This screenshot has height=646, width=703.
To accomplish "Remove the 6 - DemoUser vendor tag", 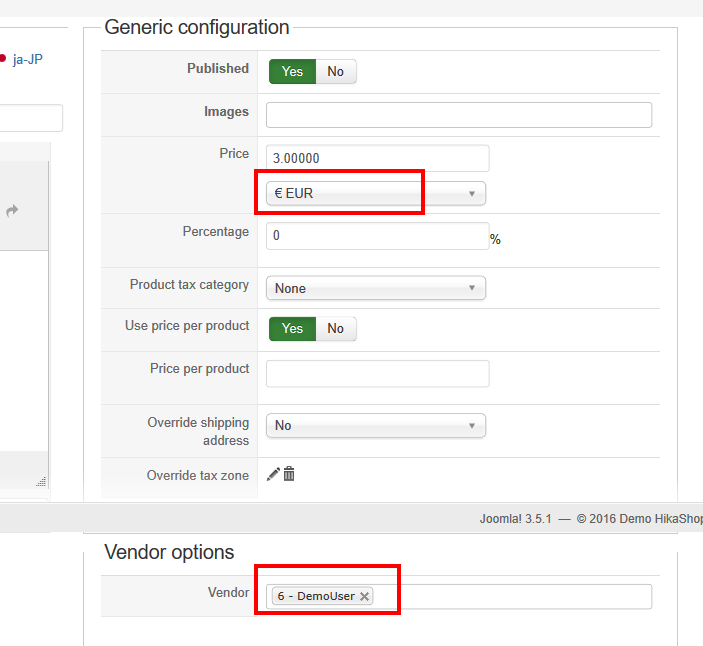I will pyautogui.click(x=365, y=596).
